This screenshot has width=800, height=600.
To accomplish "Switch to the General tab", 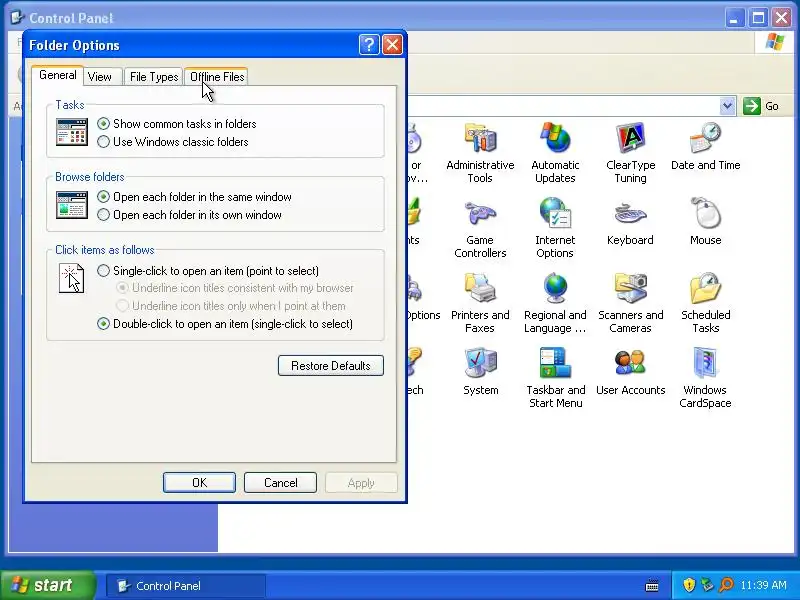I will [x=58, y=75].
